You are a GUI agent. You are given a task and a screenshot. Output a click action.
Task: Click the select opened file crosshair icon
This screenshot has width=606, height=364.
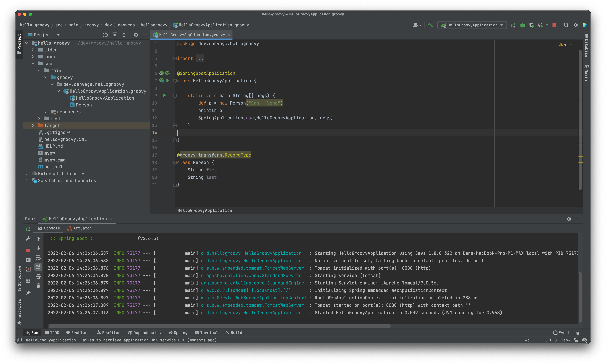[105, 35]
